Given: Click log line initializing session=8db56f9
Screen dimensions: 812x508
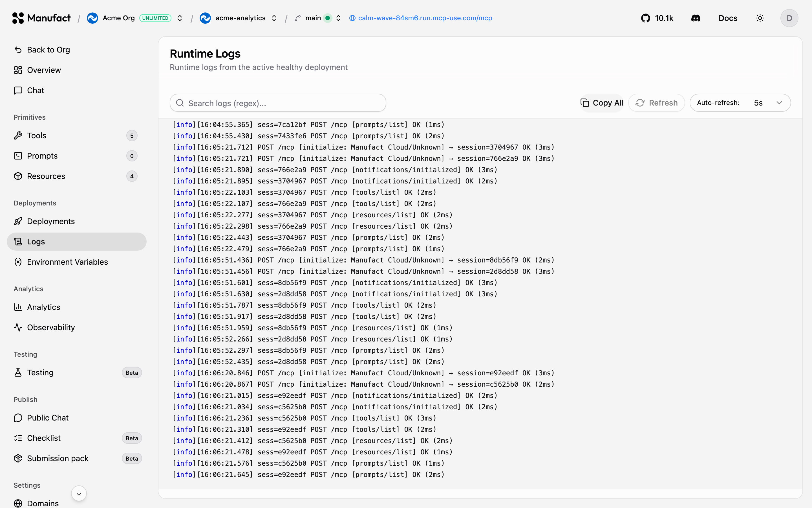Looking at the screenshot, I should [363, 260].
